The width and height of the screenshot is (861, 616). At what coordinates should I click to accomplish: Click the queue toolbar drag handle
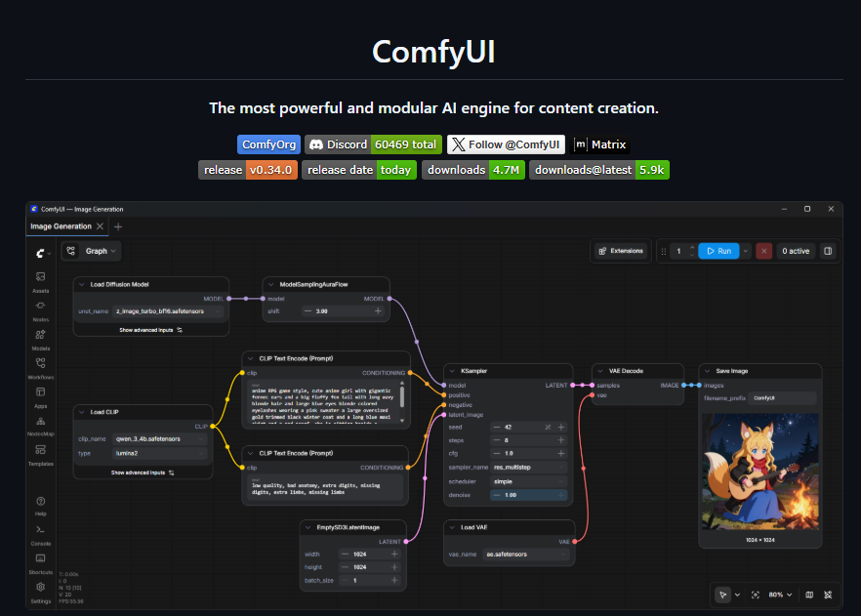click(664, 251)
